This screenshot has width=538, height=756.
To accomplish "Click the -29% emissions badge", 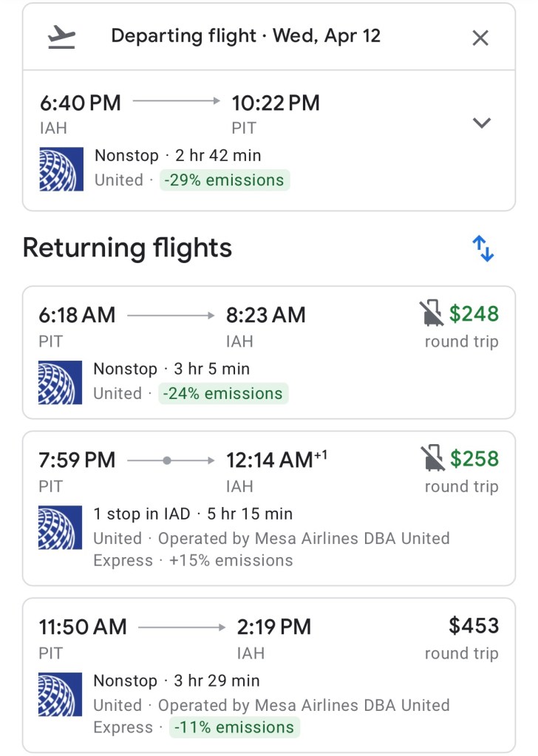I will pos(225,180).
